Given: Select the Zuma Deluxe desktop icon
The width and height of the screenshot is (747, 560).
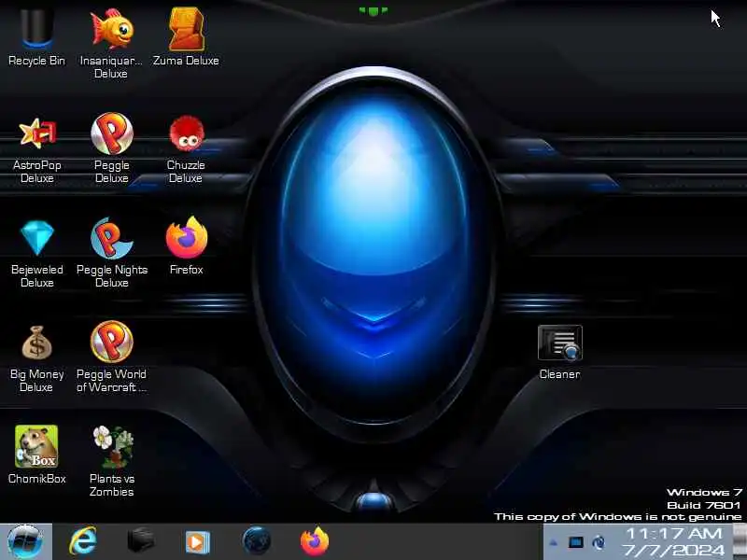Looking at the screenshot, I should [x=186, y=29].
